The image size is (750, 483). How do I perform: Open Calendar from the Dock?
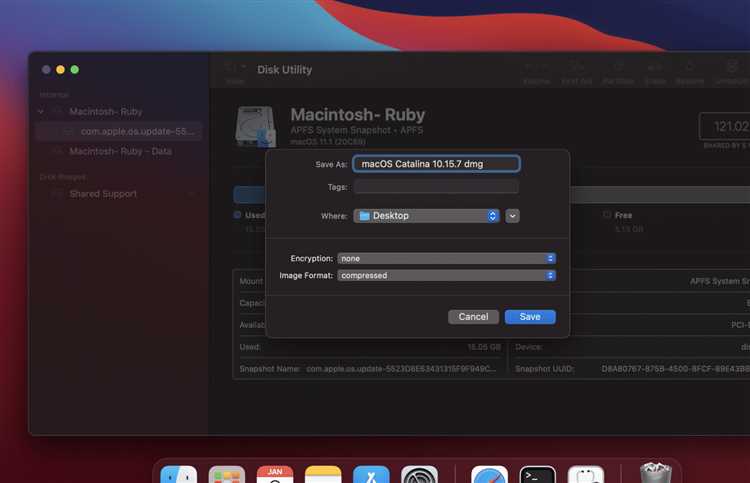pos(275,474)
